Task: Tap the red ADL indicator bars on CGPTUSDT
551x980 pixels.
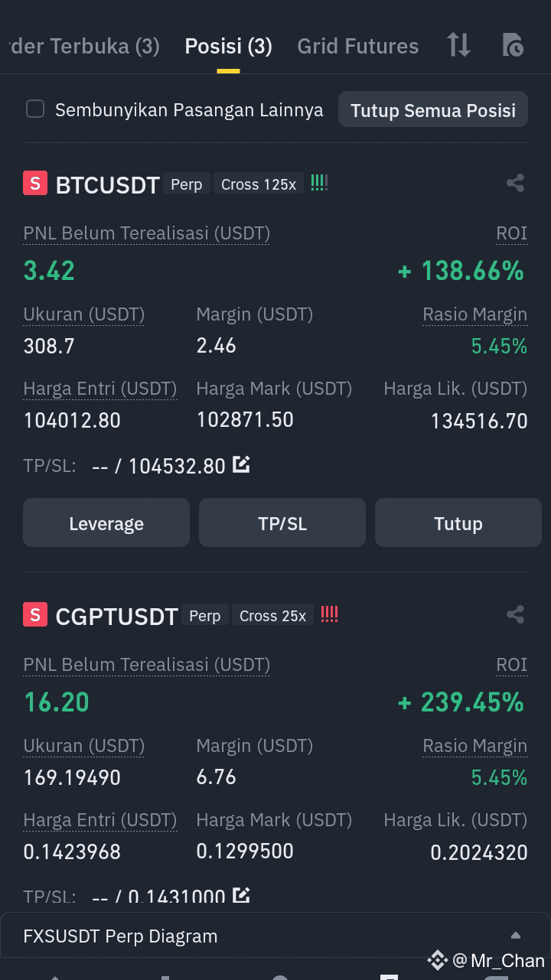Action: point(329,614)
